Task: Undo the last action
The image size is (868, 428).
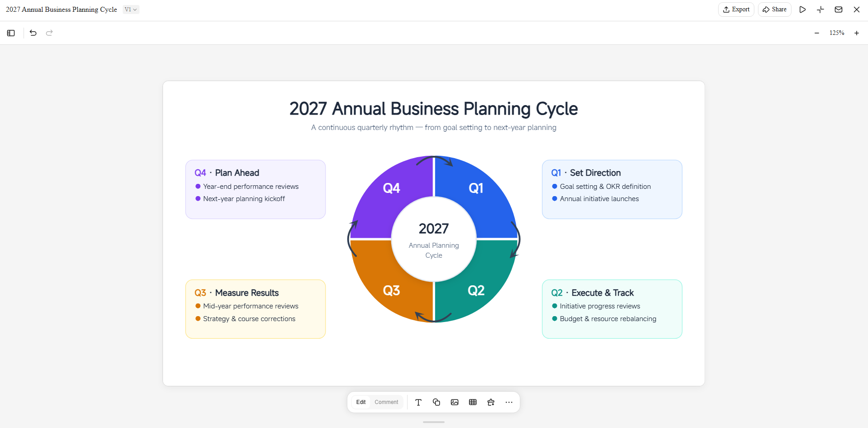Action: tap(33, 33)
